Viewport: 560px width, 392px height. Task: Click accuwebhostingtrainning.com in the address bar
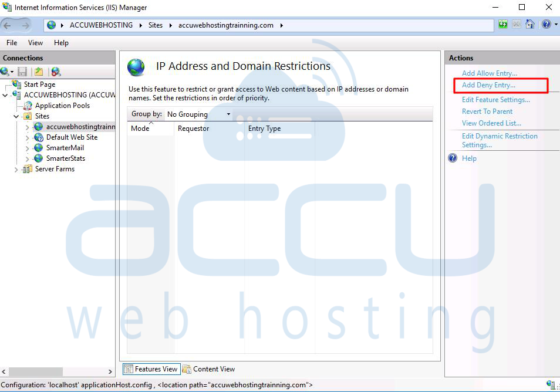pos(226,25)
